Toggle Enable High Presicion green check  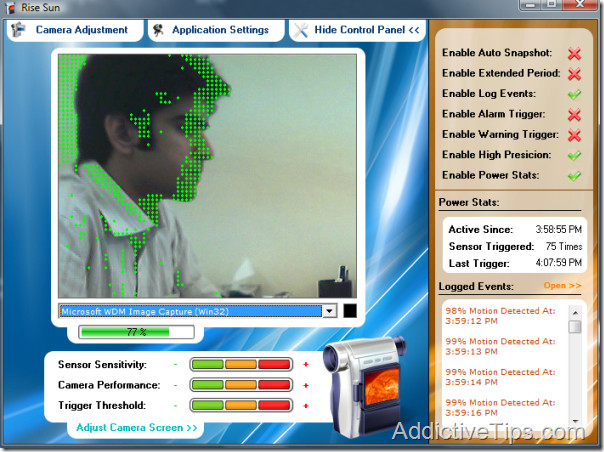[x=574, y=155]
